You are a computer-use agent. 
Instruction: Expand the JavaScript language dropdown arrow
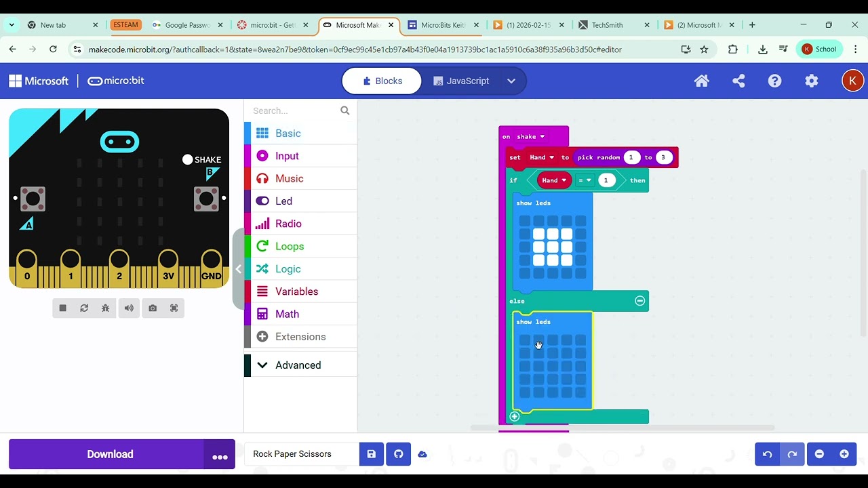[511, 81]
